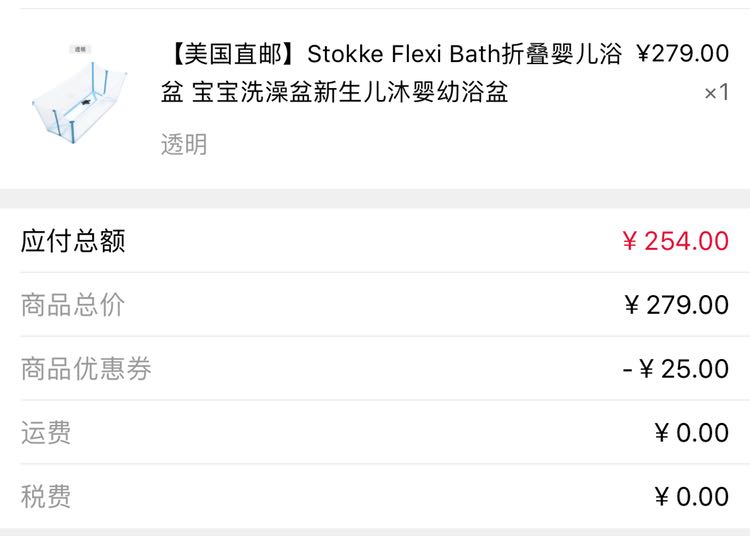The image size is (750, 536).
Task: Select the gray 透明 variant label
Action: pyautogui.click(x=184, y=144)
